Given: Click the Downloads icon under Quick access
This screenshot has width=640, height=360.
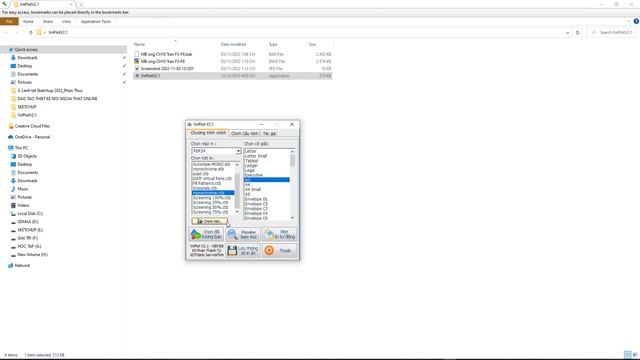Looking at the screenshot, I should point(13,58).
